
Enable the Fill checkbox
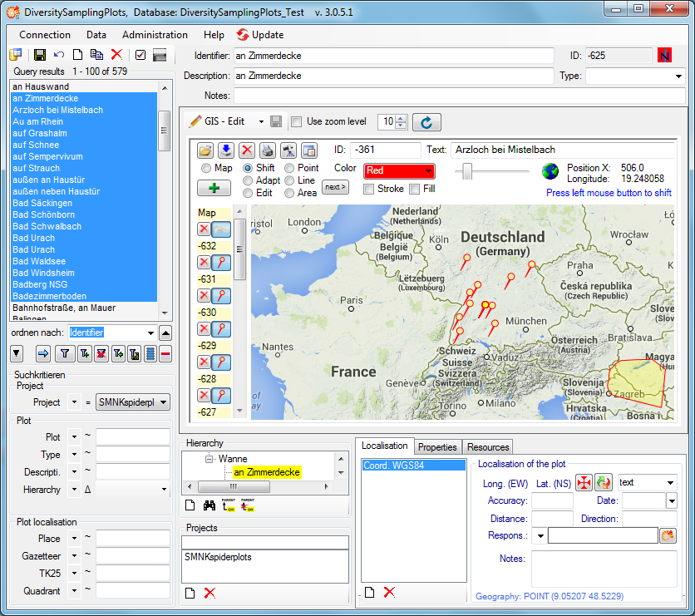[x=415, y=190]
